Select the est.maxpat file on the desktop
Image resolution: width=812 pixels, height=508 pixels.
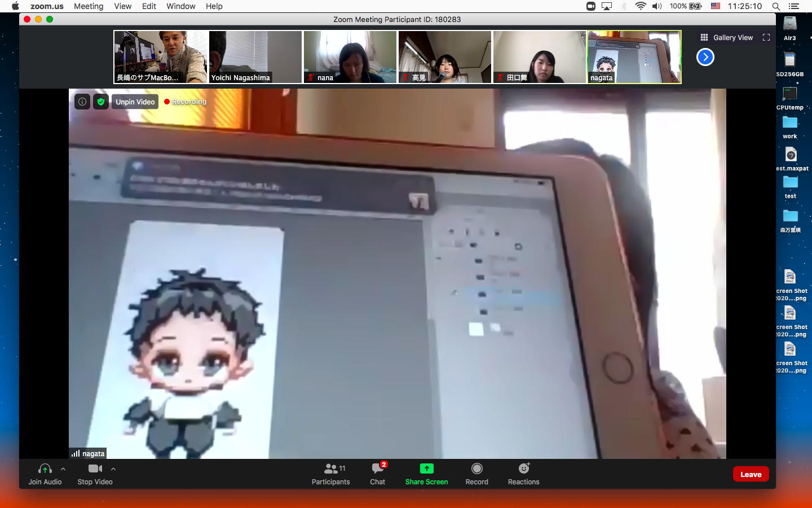pos(792,159)
